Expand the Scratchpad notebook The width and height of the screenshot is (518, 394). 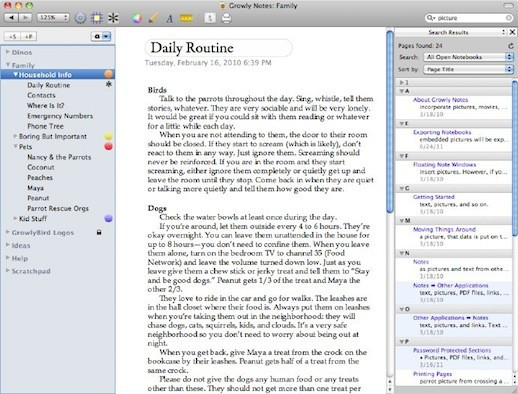8,270
